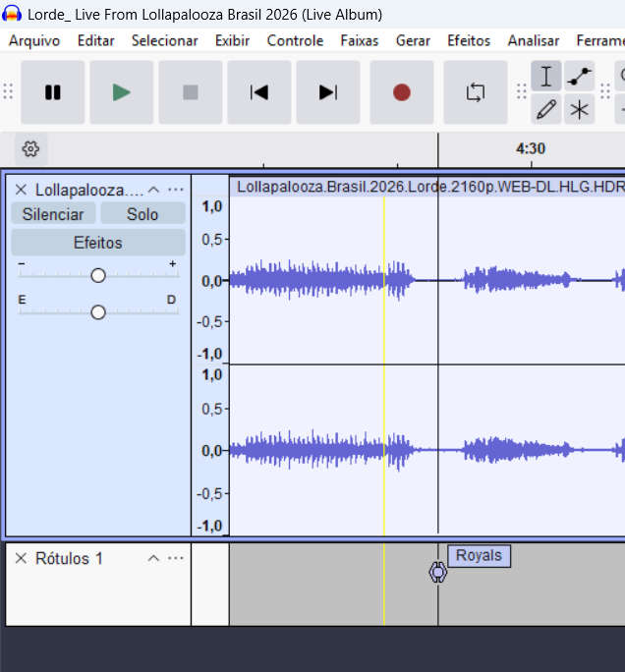Select the Multi-tool asterisk icon
625x672 pixels.
click(579, 109)
